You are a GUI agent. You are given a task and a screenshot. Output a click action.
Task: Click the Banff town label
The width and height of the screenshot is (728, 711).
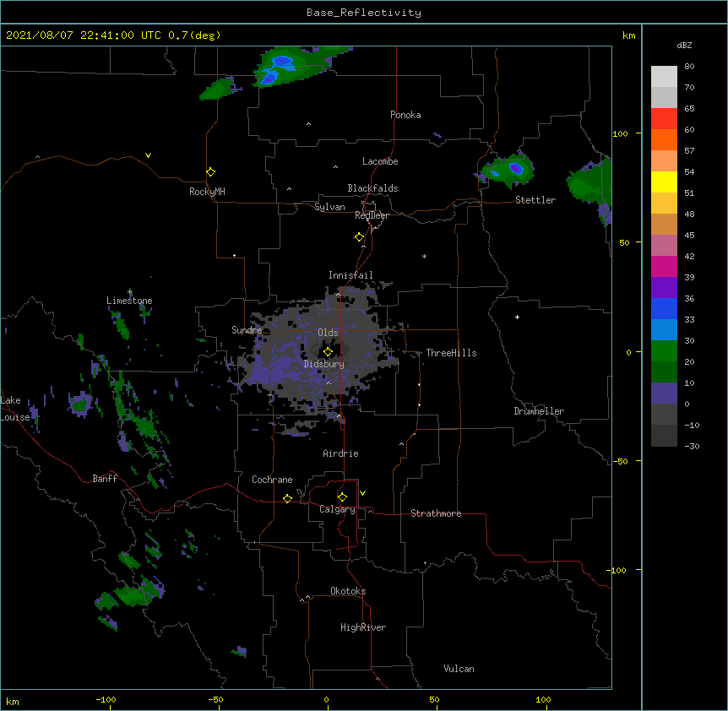tap(105, 479)
